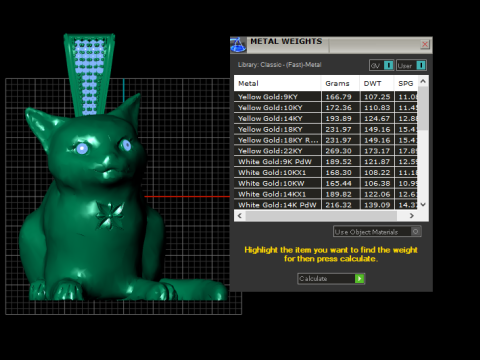This screenshot has height=360, width=480.
Task: Select the Yellow Gold:14KY row
Action: coord(326,118)
